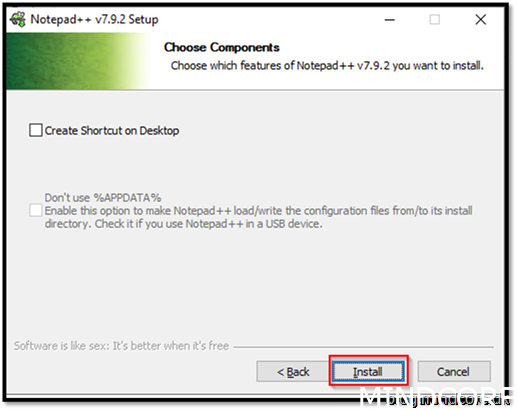
Task: Click the 'Create Shortcut on Desktop' label text
Action: [112, 131]
